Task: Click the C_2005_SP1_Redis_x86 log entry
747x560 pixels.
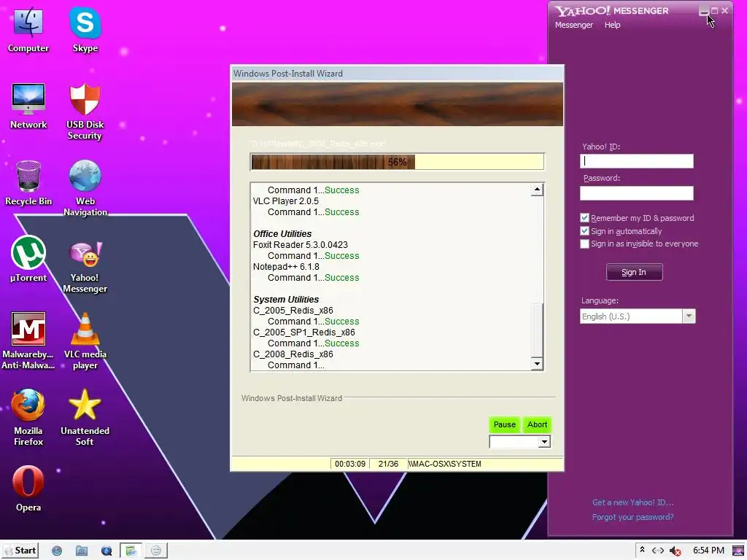Action: pos(304,332)
